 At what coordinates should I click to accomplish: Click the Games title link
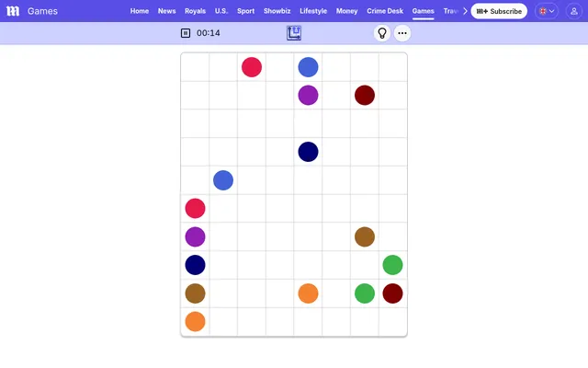pos(42,11)
